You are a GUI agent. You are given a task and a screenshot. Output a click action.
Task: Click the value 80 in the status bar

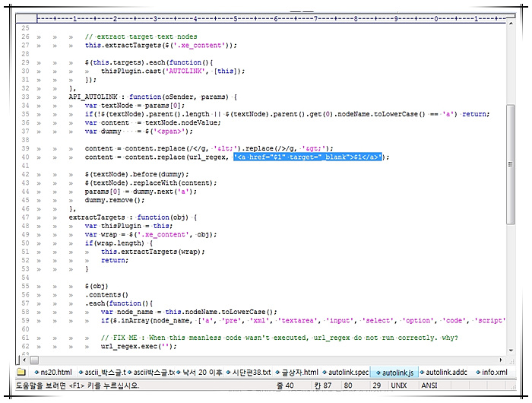pos(348,386)
